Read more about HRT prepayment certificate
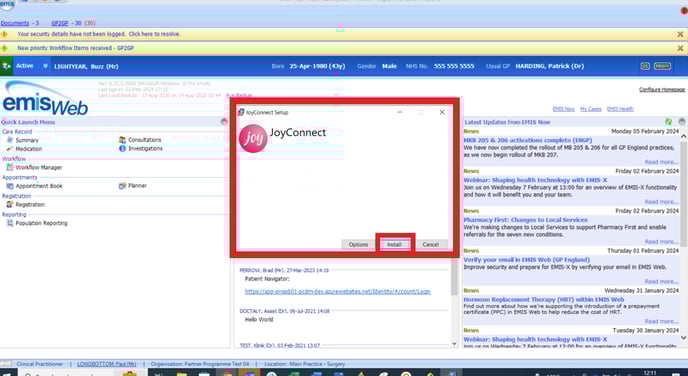The width and height of the screenshot is (688, 376). pyautogui.click(x=661, y=322)
